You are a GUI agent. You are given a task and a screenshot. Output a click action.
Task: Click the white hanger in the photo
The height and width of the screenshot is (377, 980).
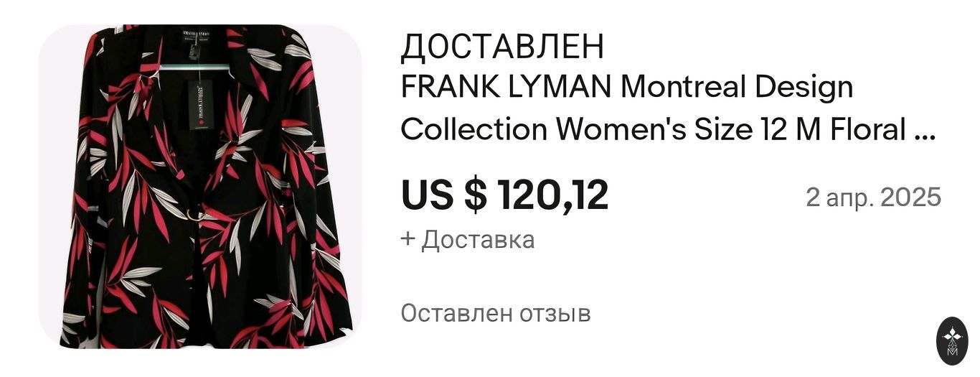pos(194,67)
